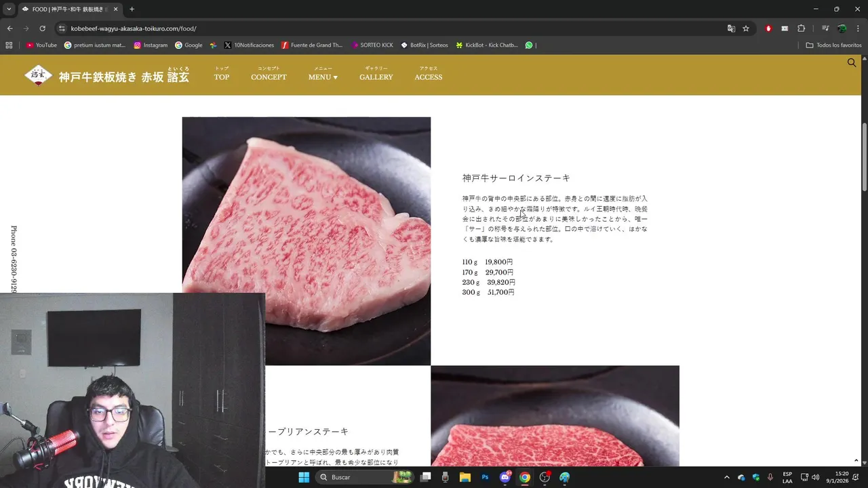Screen dimensions: 868x488
Task: Click the browser back arrow
Action: [9, 28]
